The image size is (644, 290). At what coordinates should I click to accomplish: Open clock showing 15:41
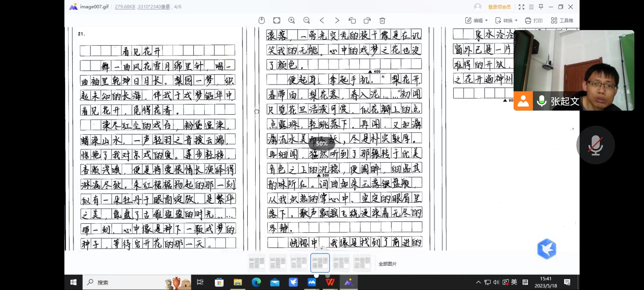pos(546,282)
